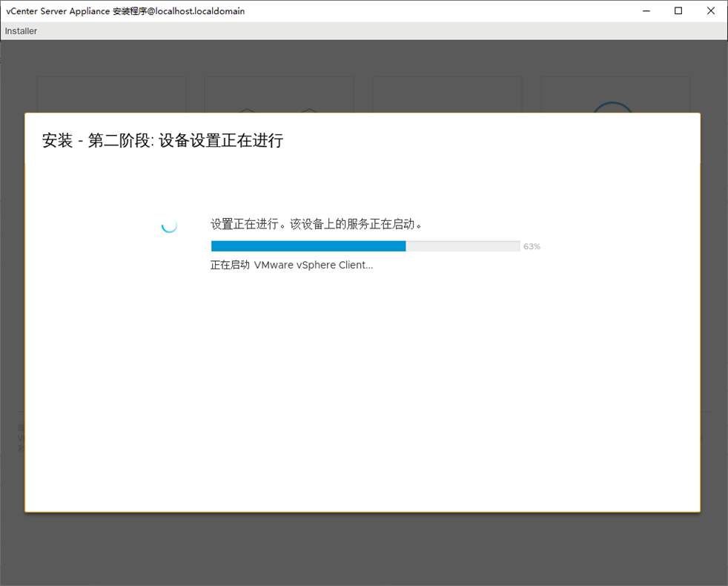Click the '安装 - 第二阶段' dialog heading
Image resolution: width=728 pixels, height=586 pixels.
pos(162,140)
